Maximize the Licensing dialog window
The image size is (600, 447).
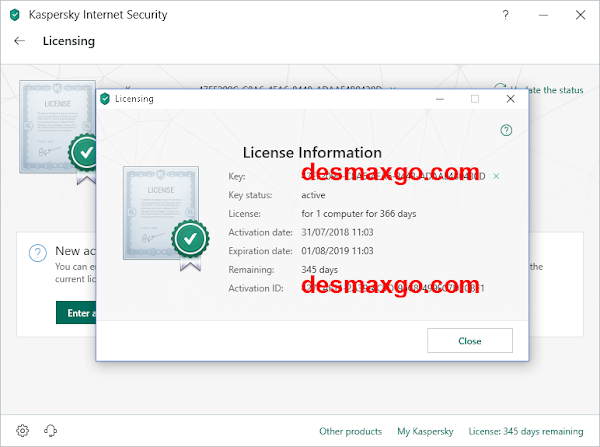tap(475, 99)
